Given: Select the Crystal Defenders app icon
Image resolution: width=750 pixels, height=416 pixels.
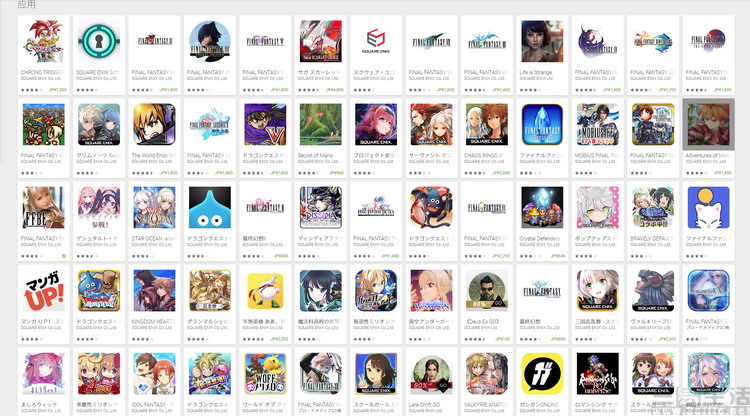Looking at the screenshot, I should 542,208.
